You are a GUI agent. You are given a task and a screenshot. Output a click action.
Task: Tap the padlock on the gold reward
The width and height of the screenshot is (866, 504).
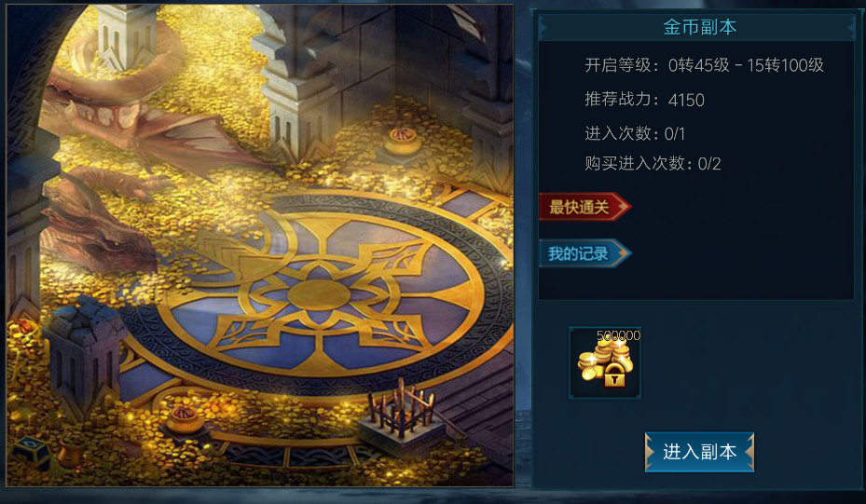[x=614, y=376]
